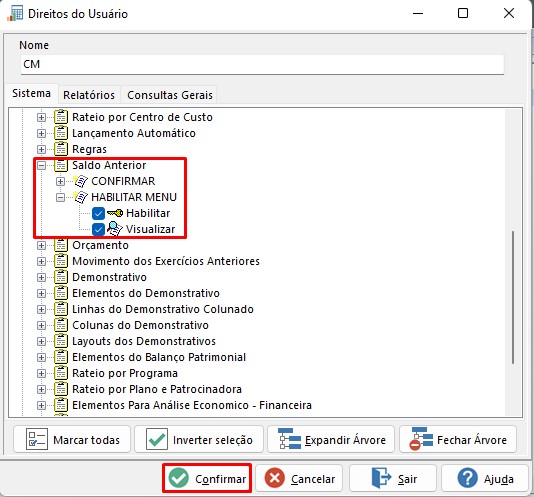The image size is (534, 497).
Task: Select the Demonstrativo tree label
Action: pyautogui.click(x=109, y=277)
